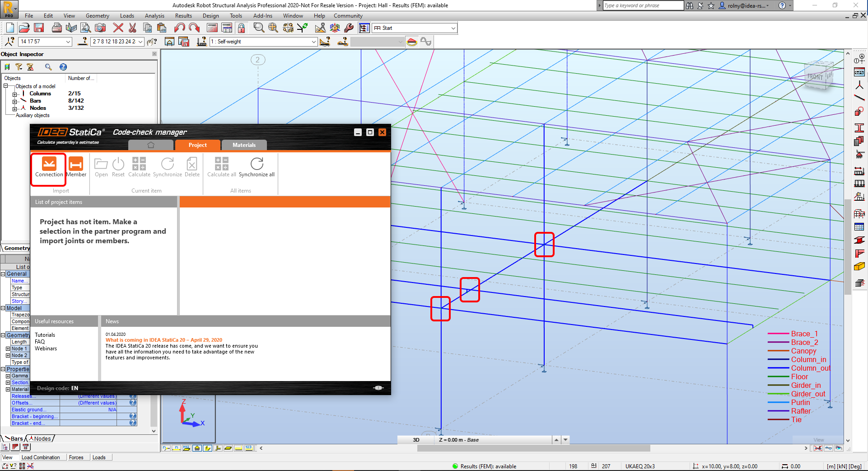Expand the Columns tree node

(x=15, y=94)
